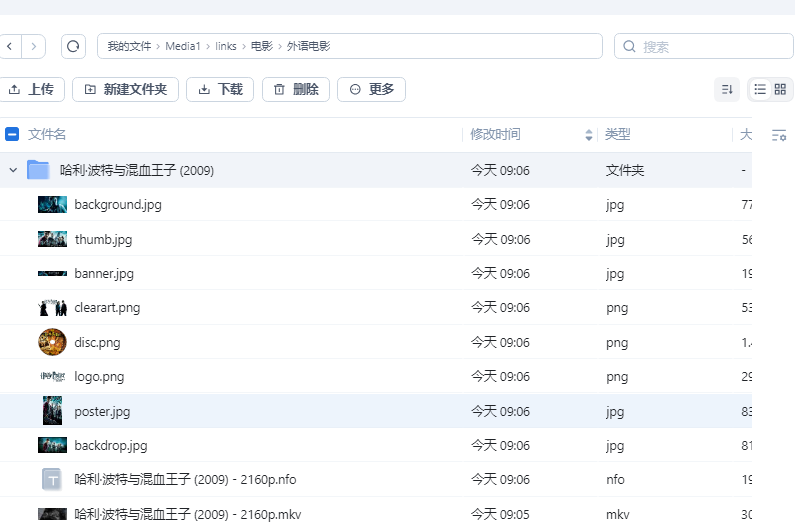Open background.jpg thumbnail
Screen dimensions: 795x528
52,204
